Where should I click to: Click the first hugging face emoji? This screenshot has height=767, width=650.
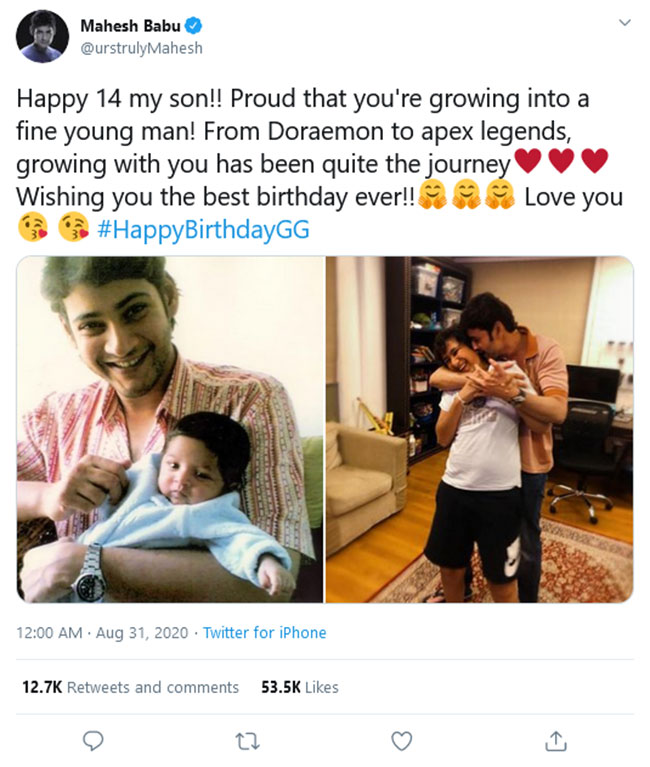coord(431,197)
